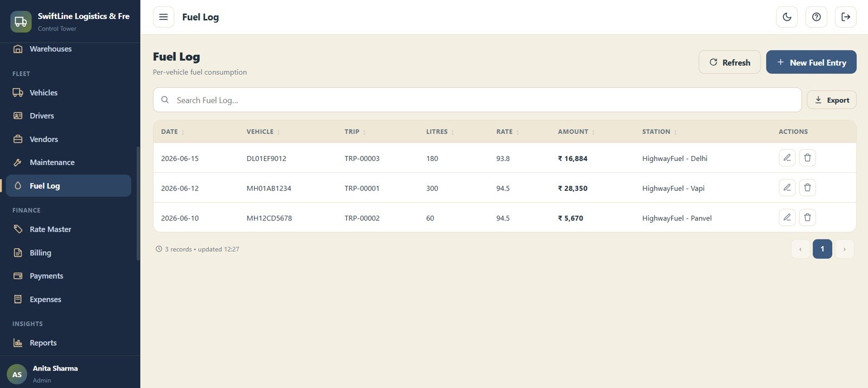This screenshot has width=868, height=388.
Task: Sort by Rate column header
Action: pyautogui.click(x=507, y=132)
